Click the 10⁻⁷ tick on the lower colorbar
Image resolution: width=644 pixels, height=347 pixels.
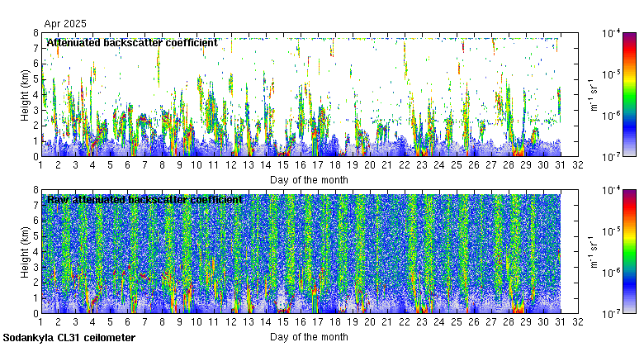click(612, 314)
